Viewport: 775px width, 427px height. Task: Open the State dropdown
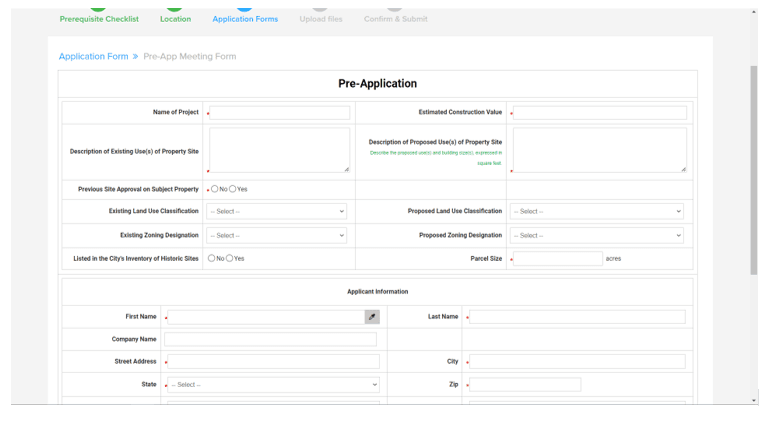tap(273, 385)
